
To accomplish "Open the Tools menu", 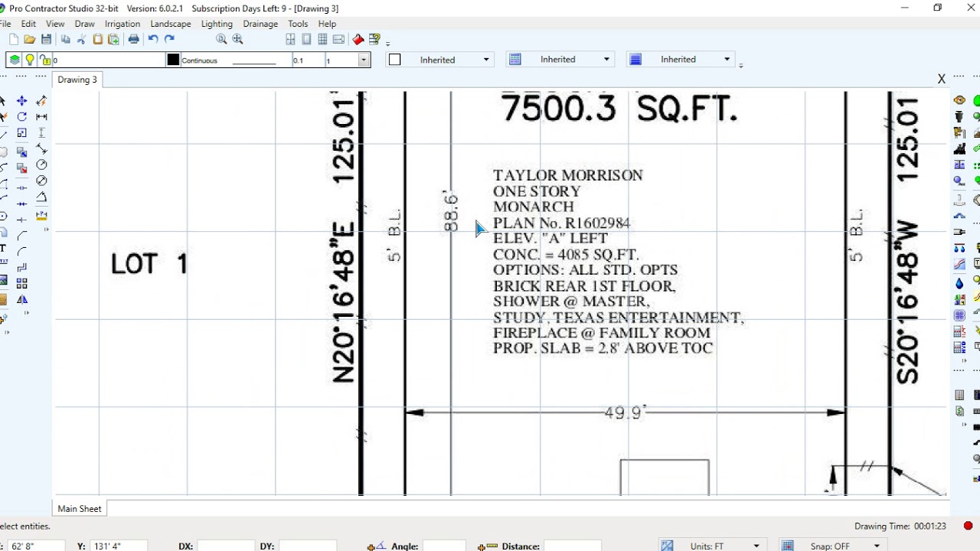I will pyautogui.click(x=298, y=24).
